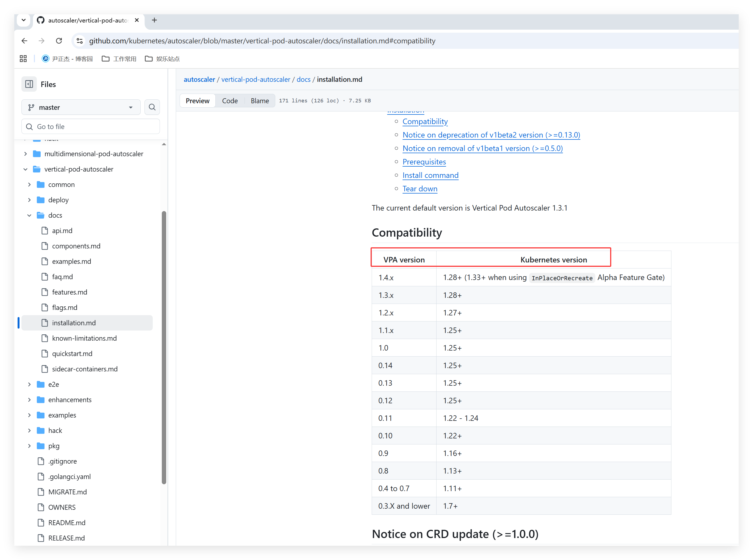The width and height of the screenshot is (753, 560).
Task: Open the master branch dropdown
Action: pyautogui.click(x=81, y=107)
